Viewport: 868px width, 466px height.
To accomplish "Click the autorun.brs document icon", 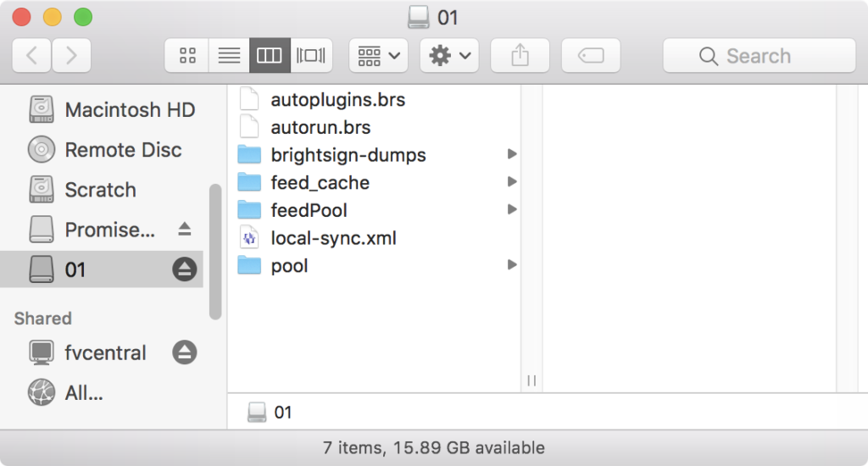I will pyautogui.click(x=249, y=126).
